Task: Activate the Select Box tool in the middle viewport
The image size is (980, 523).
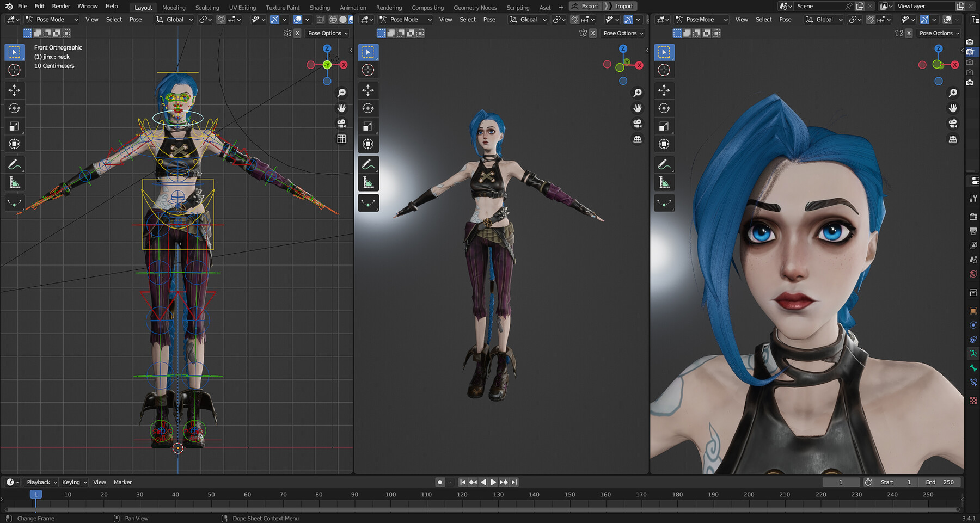Action: coord(369,52)
